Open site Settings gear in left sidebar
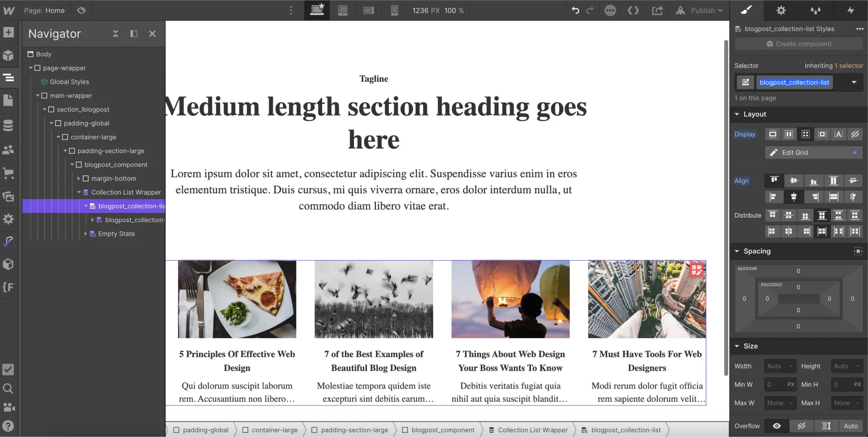The image size is (868, 437). point(8,219)
